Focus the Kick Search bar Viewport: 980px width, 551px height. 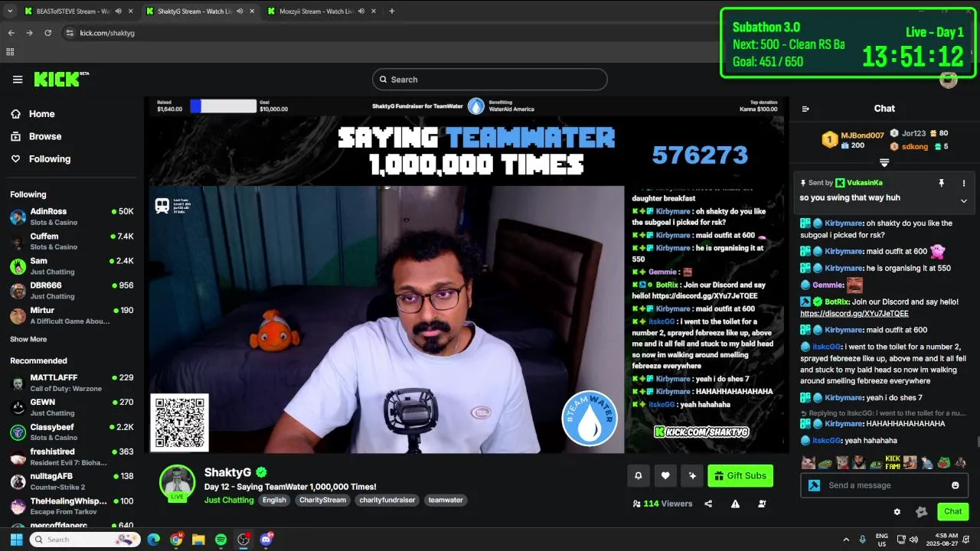490,80
